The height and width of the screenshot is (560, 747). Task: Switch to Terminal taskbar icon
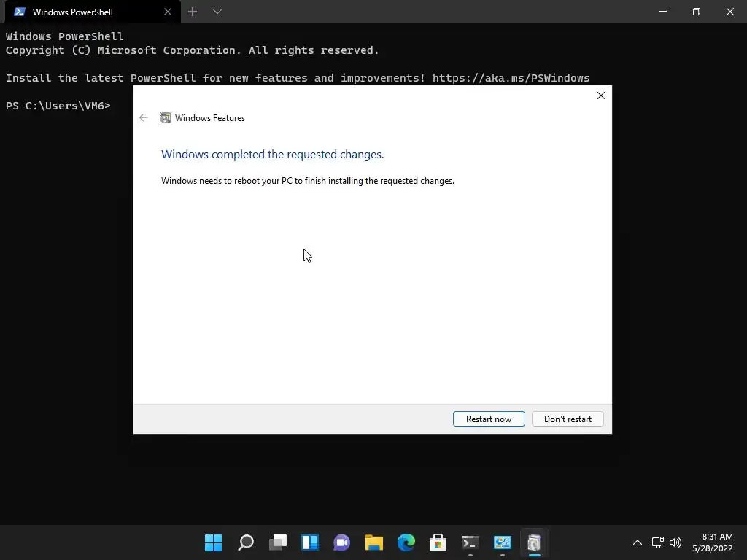coord(471,542)
